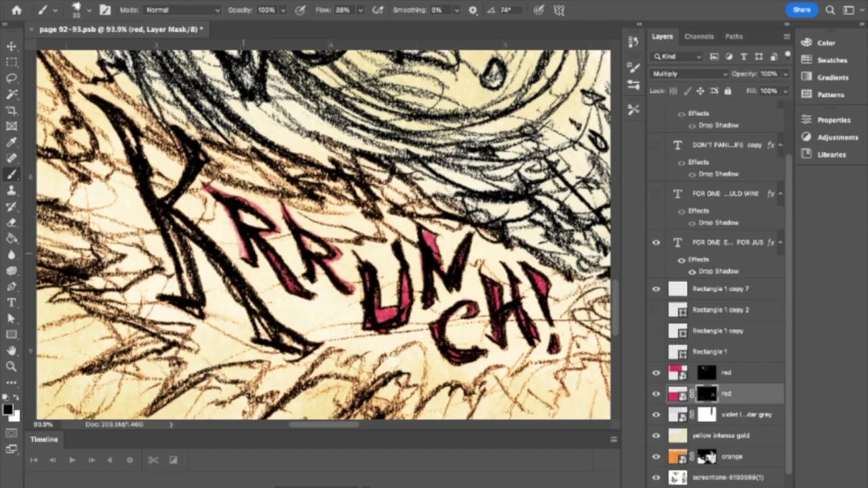Screen dimensions: 868x488
Task: Select the Type tool
Action: click(x=12, y=302)
